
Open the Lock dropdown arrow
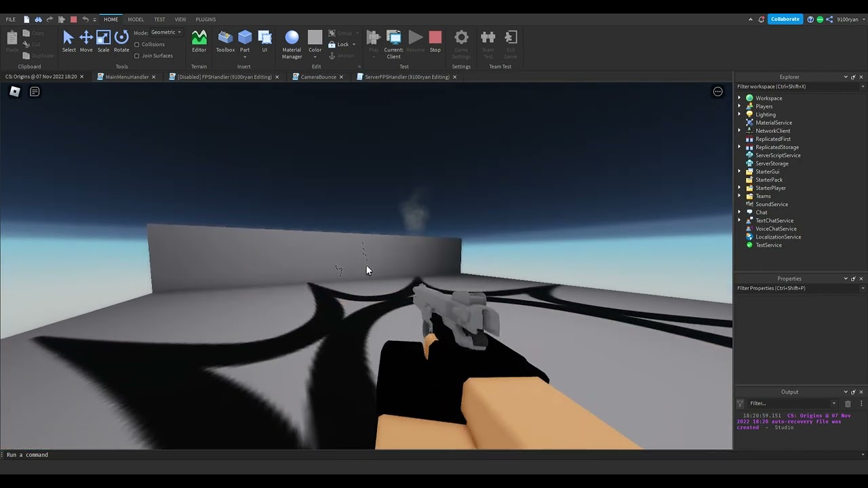[x=353, y=45]
